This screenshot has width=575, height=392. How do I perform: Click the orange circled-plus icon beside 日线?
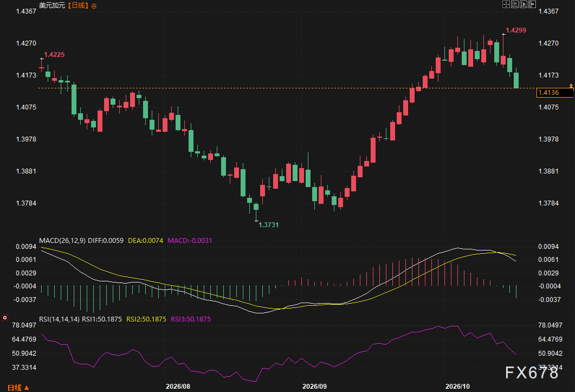tap(94, 6)
